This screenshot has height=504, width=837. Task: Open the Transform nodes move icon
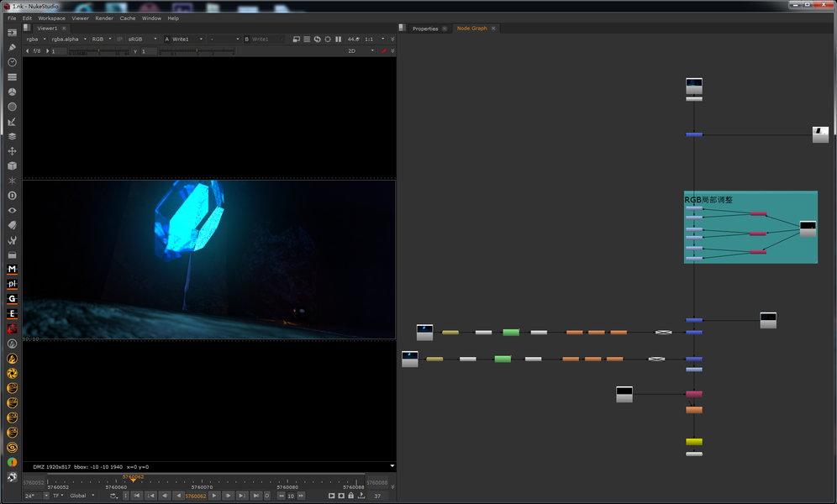pyautogui.click(x=12, y=151)
